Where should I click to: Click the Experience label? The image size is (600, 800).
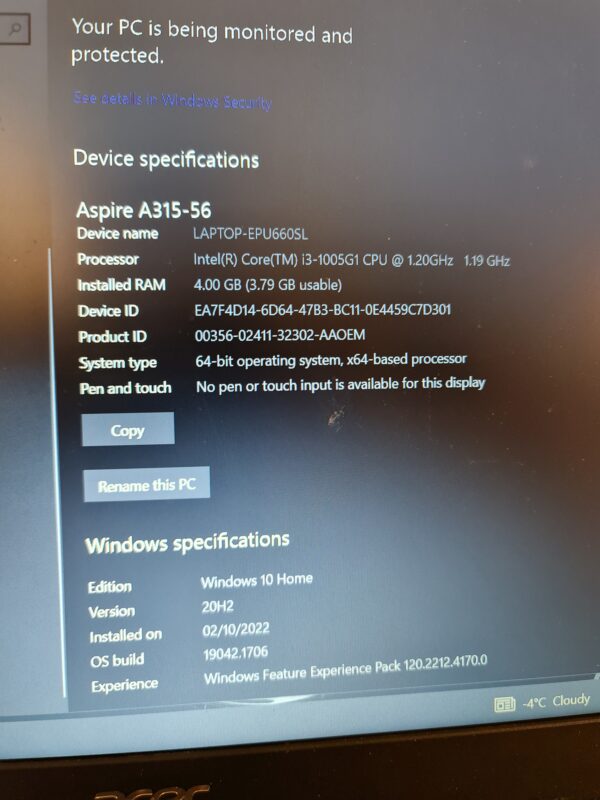124,685
